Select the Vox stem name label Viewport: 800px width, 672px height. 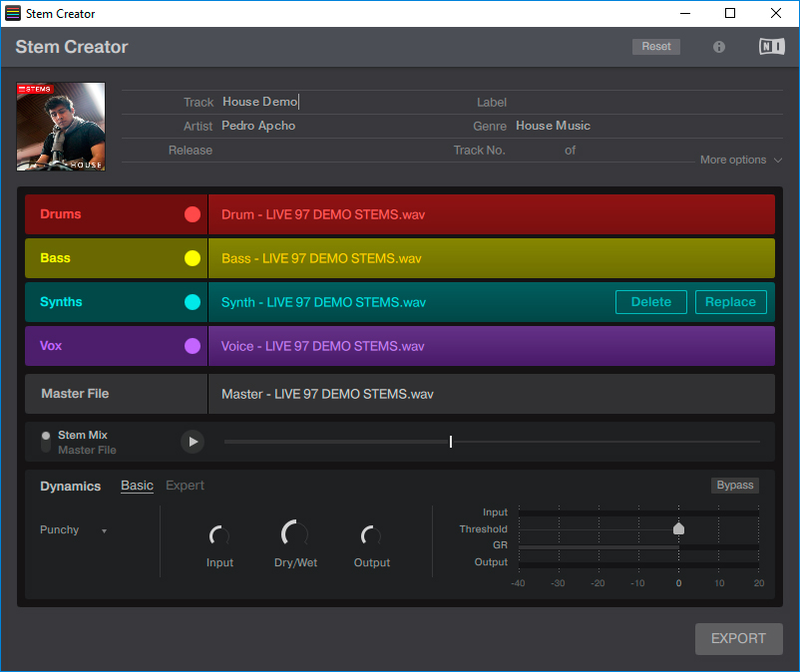tap(51, 346)
